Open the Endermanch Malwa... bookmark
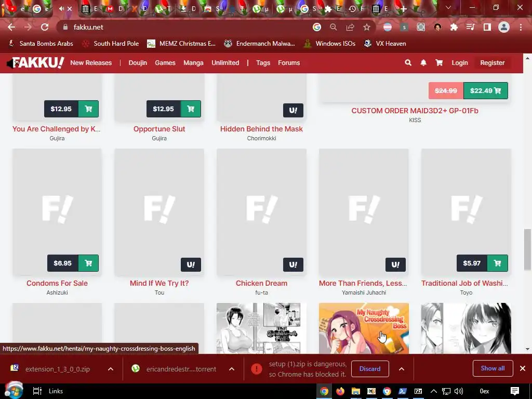 click(259, 44)
